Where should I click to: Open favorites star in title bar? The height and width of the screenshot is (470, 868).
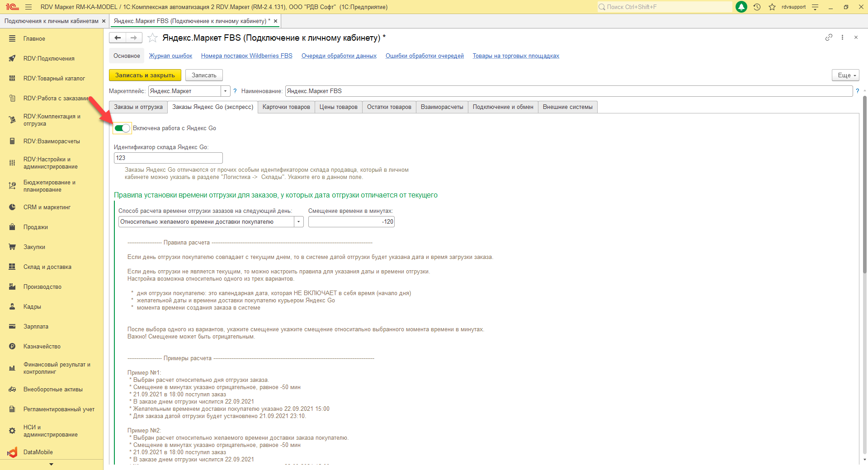[772, 7]
